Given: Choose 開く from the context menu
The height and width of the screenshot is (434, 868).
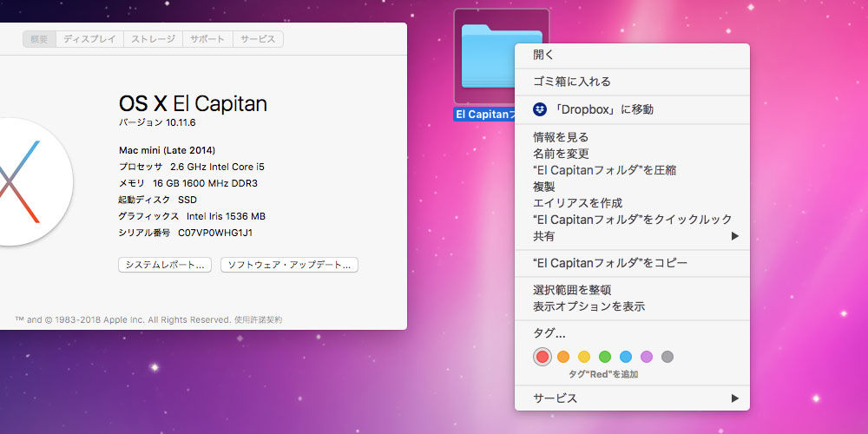Looking at the screenshot, I should (632, 55).
